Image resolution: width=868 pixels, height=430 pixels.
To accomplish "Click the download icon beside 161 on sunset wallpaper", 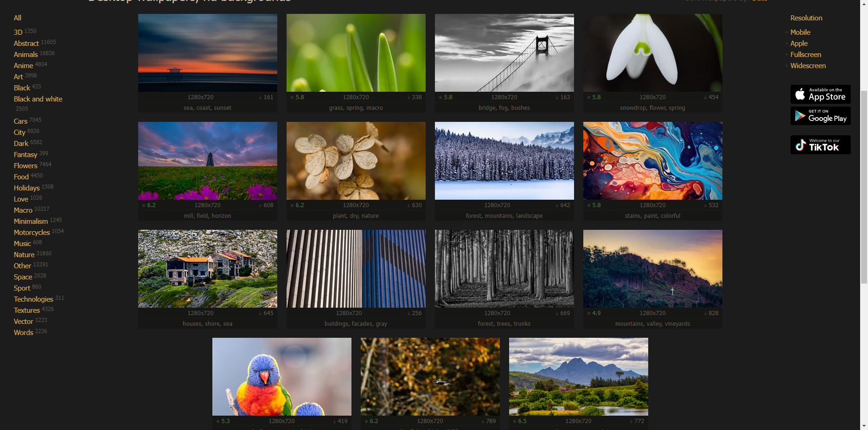I will point(261,97).
